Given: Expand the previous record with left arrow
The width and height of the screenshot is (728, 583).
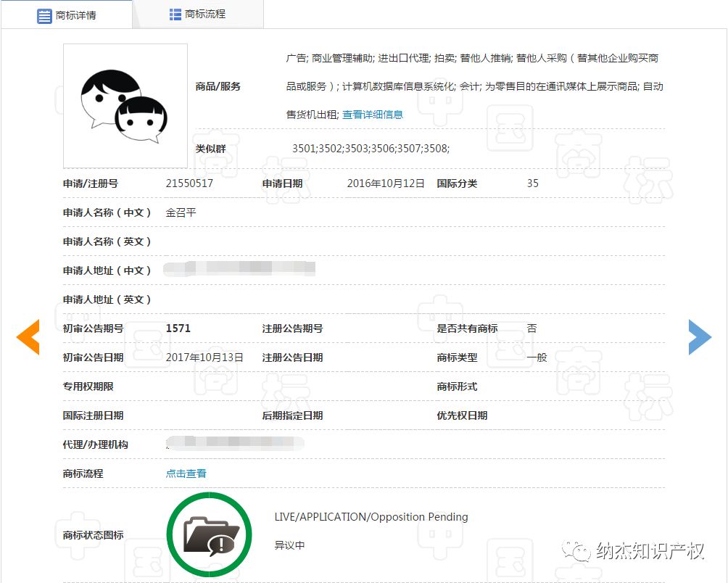Looking at the screenshot, I should [28, 336].
